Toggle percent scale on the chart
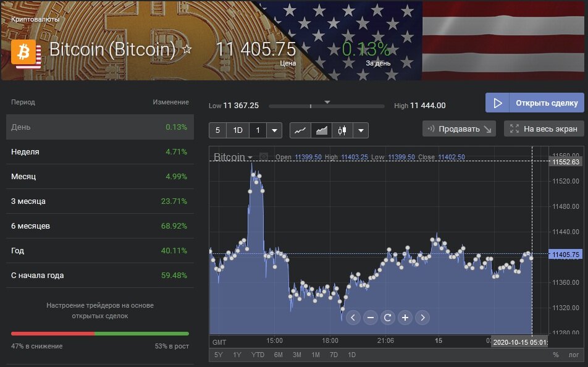The image size is (588, 367). [x=555, y=355]
